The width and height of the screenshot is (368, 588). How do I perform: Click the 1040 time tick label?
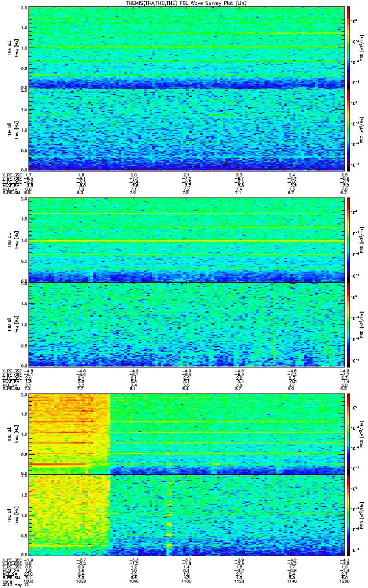pos(134,582)
